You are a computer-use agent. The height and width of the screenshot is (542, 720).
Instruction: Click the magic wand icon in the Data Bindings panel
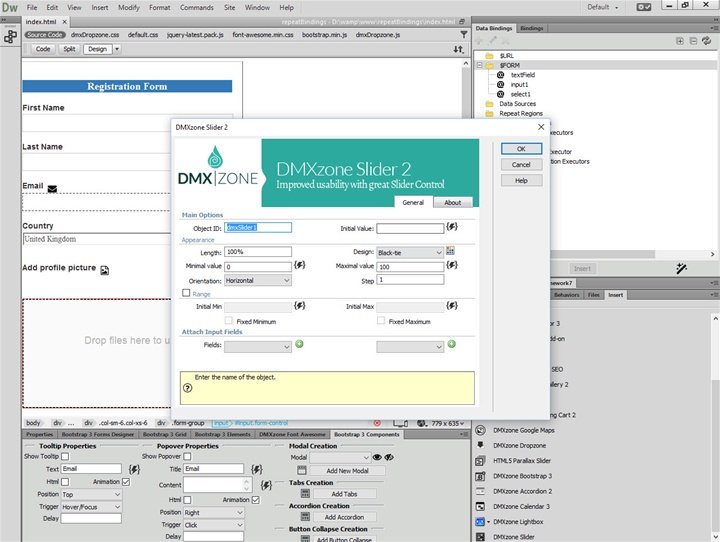[681, 268]
